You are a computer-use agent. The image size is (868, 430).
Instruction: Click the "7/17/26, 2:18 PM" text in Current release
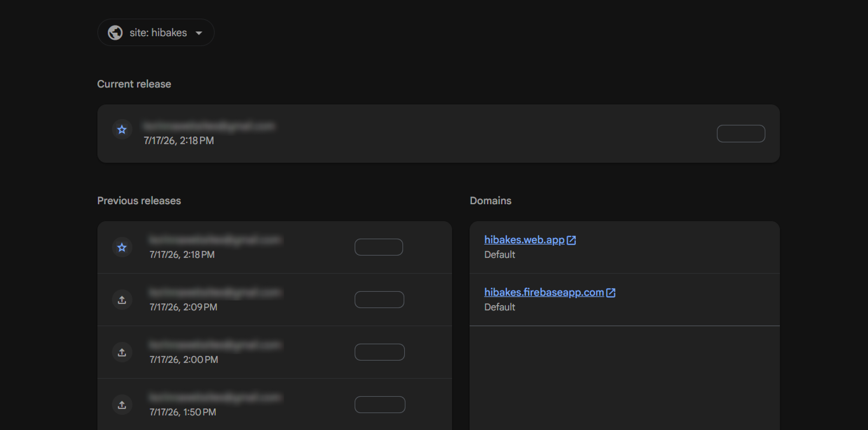point(179,141)
